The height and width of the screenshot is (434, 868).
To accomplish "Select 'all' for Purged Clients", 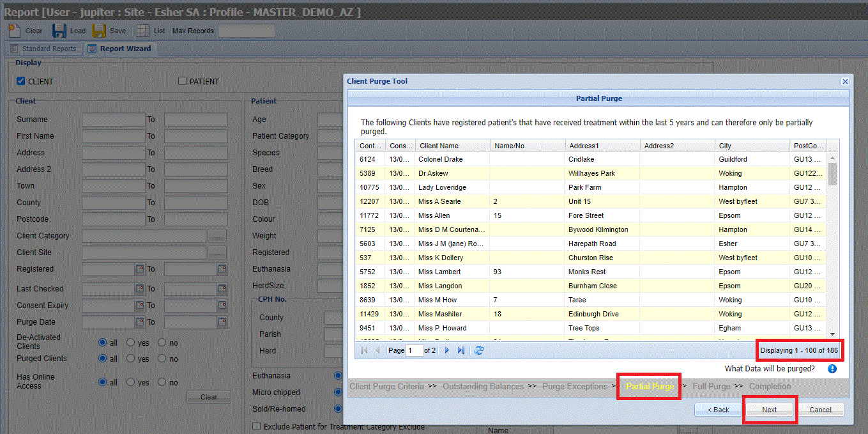I will point(102,359).
